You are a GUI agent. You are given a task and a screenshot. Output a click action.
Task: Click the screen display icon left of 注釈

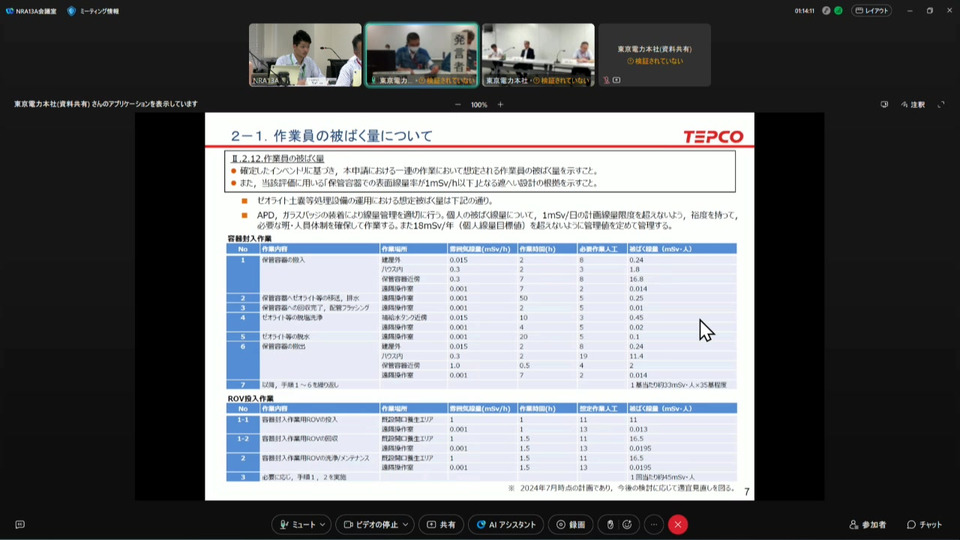[x=884, y=105]
